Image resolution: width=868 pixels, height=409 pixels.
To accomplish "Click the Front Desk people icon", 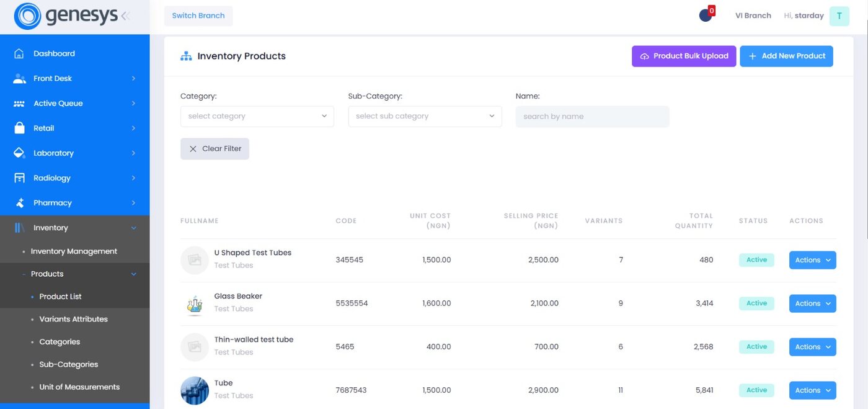I will pyautogui.click(x=19, y=78).
